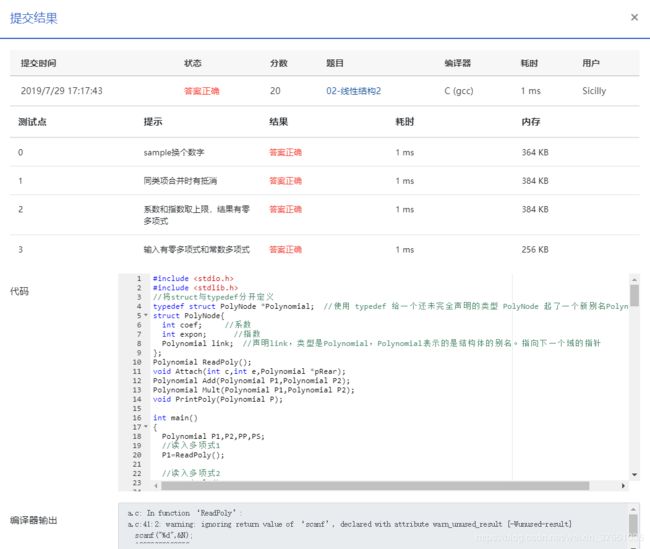
Task: Click the horizontal scrollbar right arrow
Action: (x=623, y=486)
